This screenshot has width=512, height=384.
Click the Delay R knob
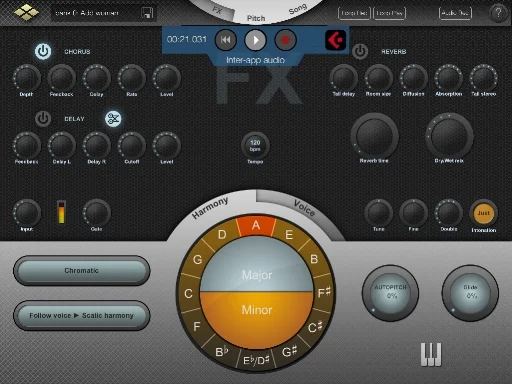pyautogui.click(x=97, y=146)
